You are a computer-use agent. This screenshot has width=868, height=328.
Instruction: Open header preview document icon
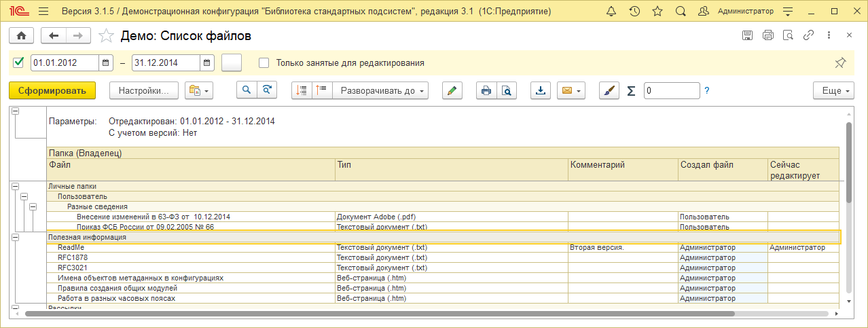pos(789,35)
